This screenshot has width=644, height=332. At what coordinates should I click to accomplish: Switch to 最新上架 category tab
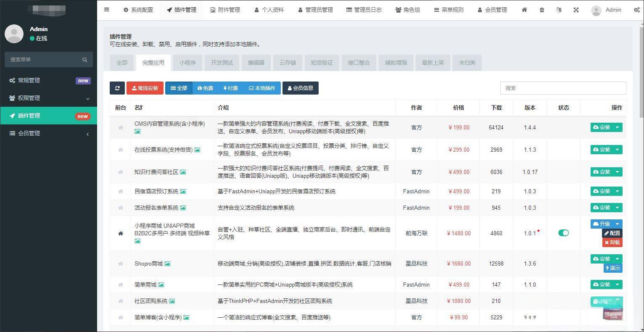click(433, 63)
